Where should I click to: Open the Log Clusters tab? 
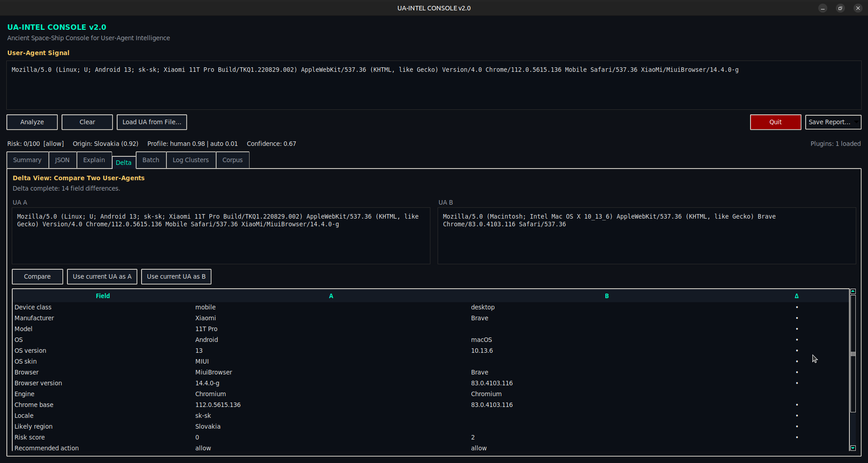[x=191, y=160]
